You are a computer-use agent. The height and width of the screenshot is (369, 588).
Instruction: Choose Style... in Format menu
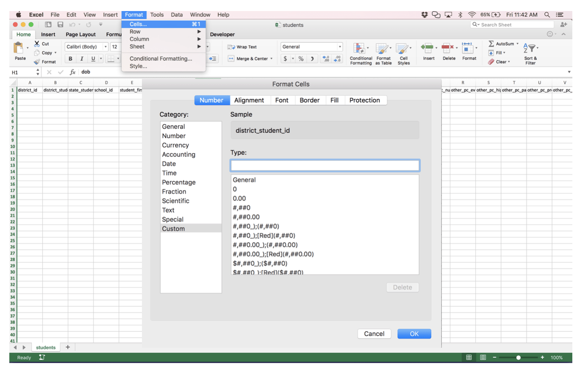click(164, 66)
